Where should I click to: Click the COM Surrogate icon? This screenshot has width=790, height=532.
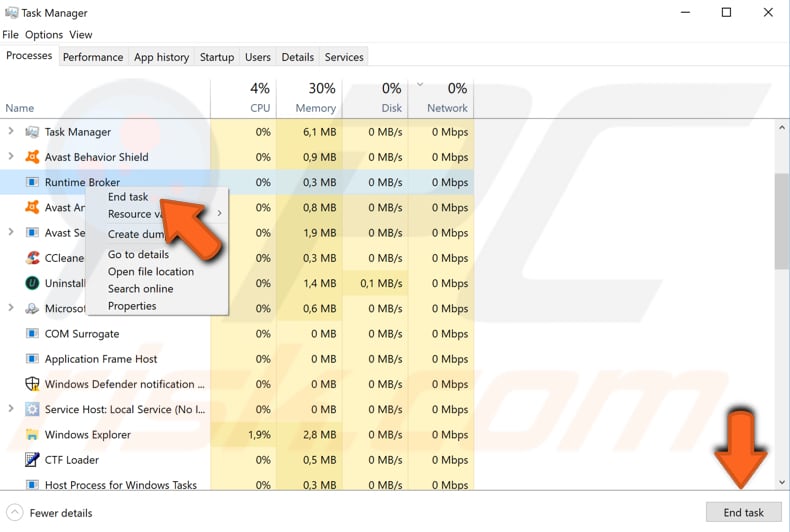[x=32, y=334]
